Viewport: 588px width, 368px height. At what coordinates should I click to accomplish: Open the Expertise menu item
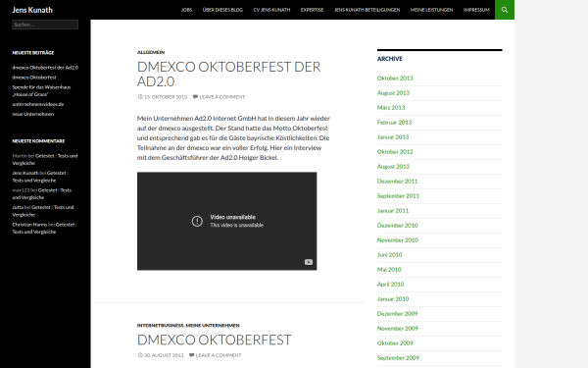312,10
